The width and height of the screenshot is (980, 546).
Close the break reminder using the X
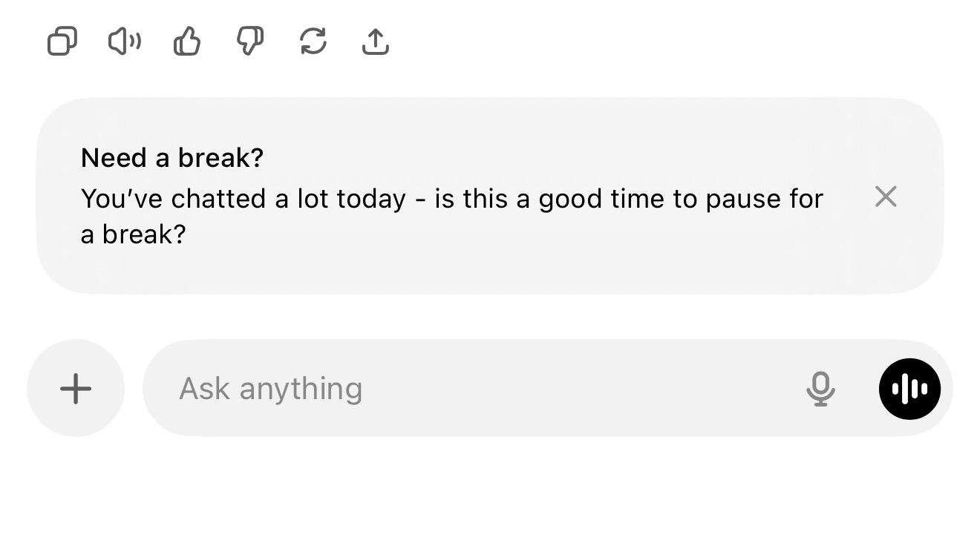(x=886, y=197)
